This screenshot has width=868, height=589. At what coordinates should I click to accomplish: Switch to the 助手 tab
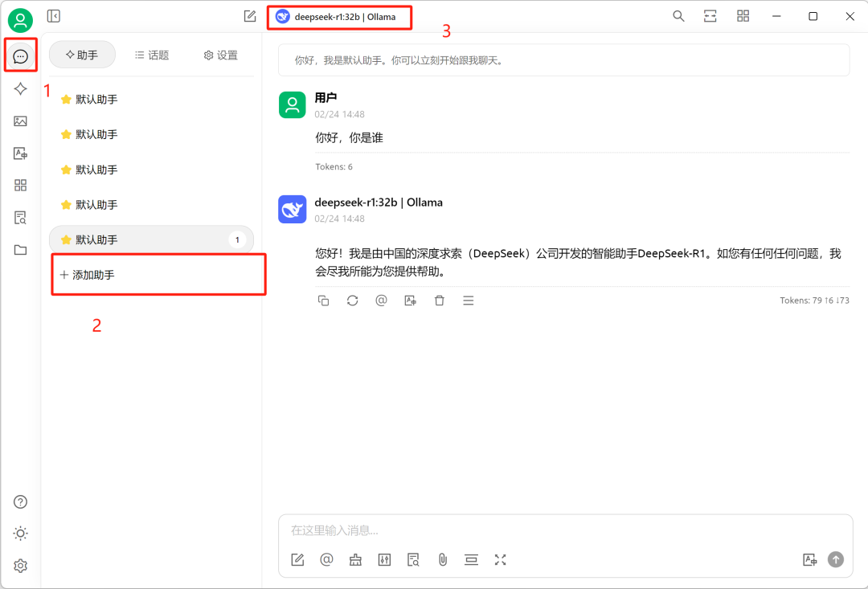(x=82, y=55)
